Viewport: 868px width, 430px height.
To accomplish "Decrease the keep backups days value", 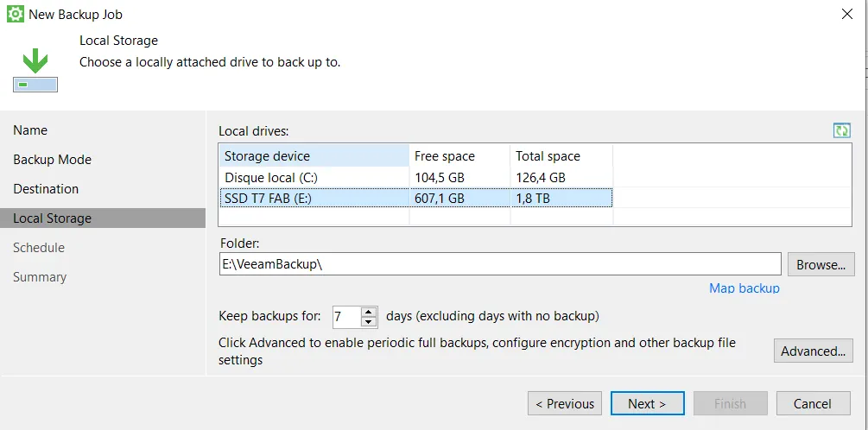I will point(369,322).
